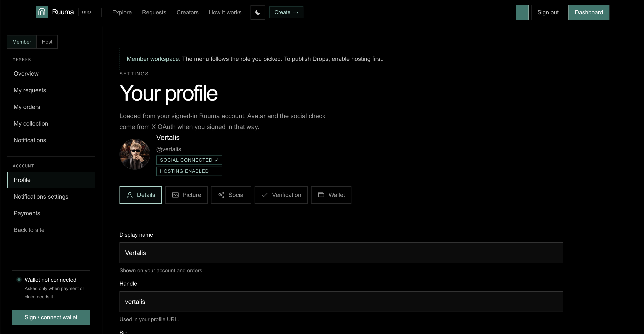Open Creators page

188,12
